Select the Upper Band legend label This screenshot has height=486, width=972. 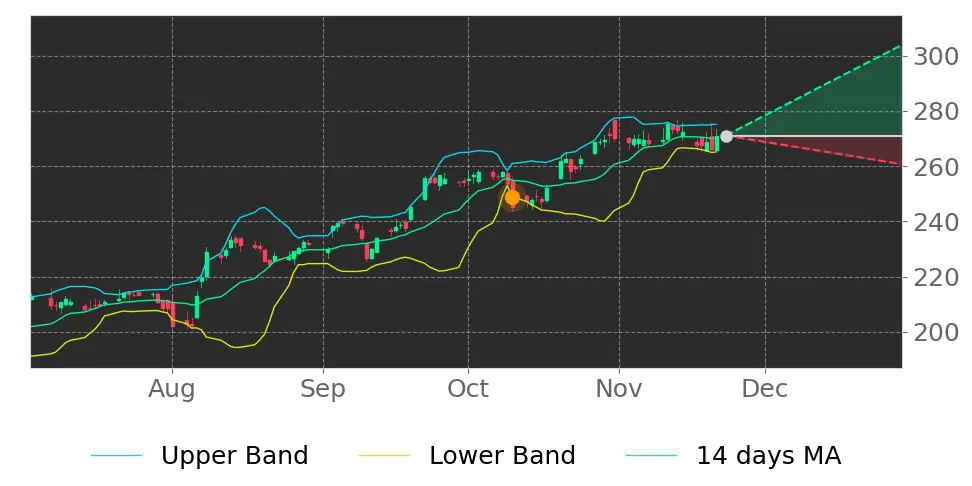coord(234,456)
